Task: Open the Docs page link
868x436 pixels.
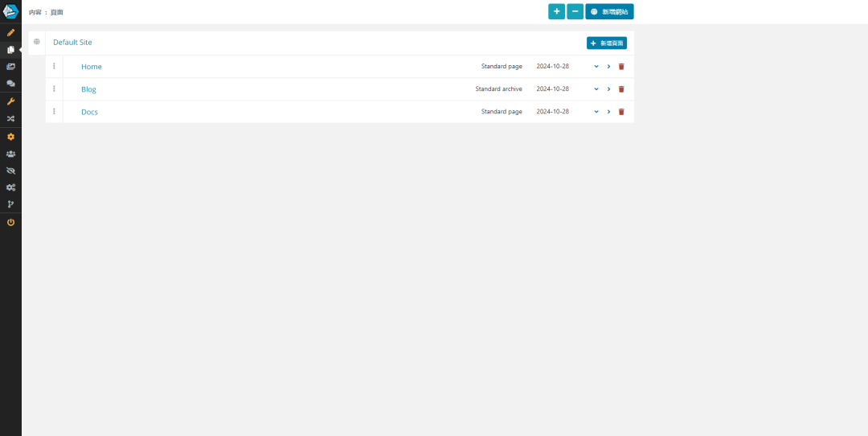Action: click(89, 112)
